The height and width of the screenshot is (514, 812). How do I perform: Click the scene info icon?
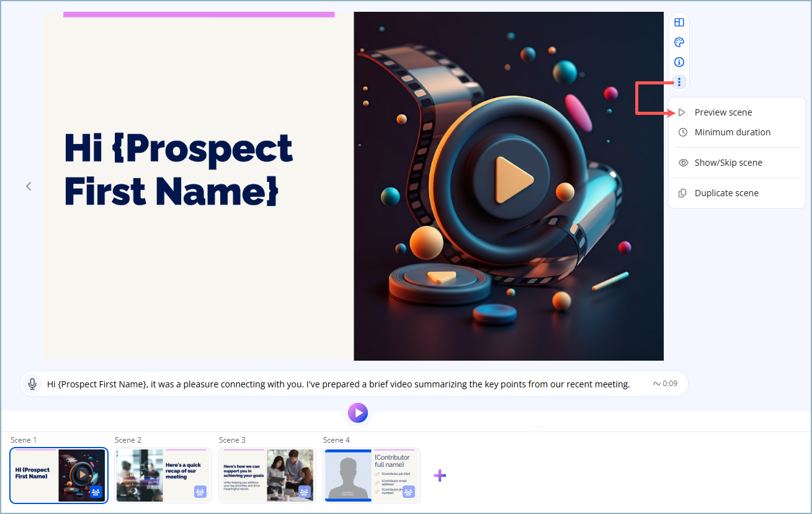pyautogui.click(x=679, y=62)
